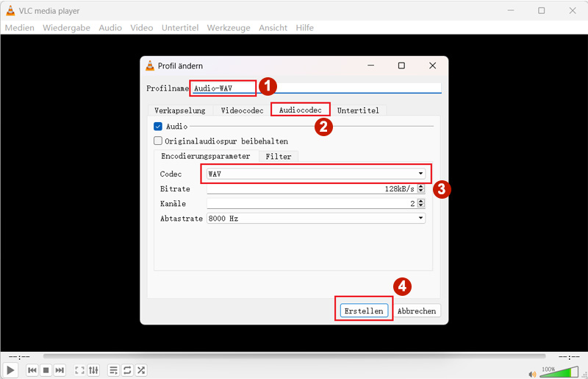Open the Hilfe menu
The image size is (588, 379).
coord(304,28)
